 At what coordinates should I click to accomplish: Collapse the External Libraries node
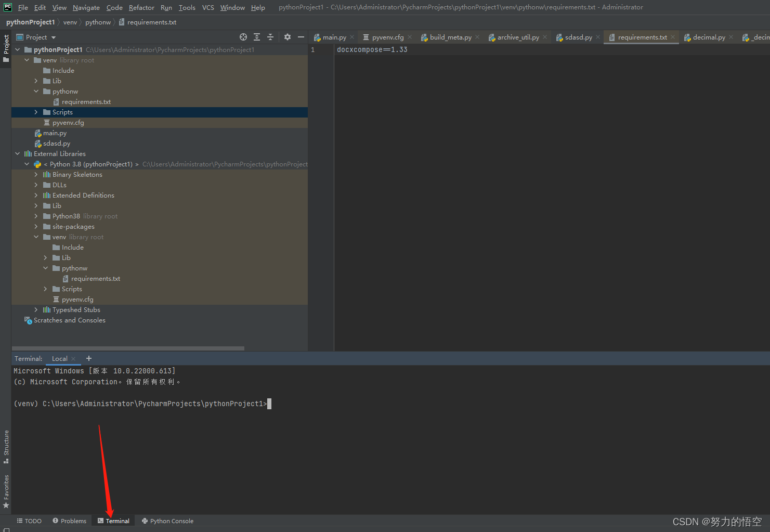click(x=17, y=153)
